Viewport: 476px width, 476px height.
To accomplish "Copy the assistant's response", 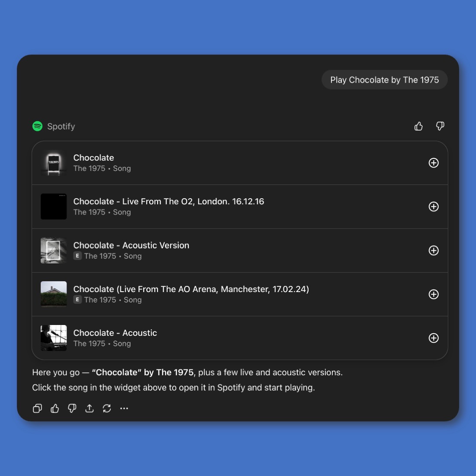I will [x=37, y=408].
